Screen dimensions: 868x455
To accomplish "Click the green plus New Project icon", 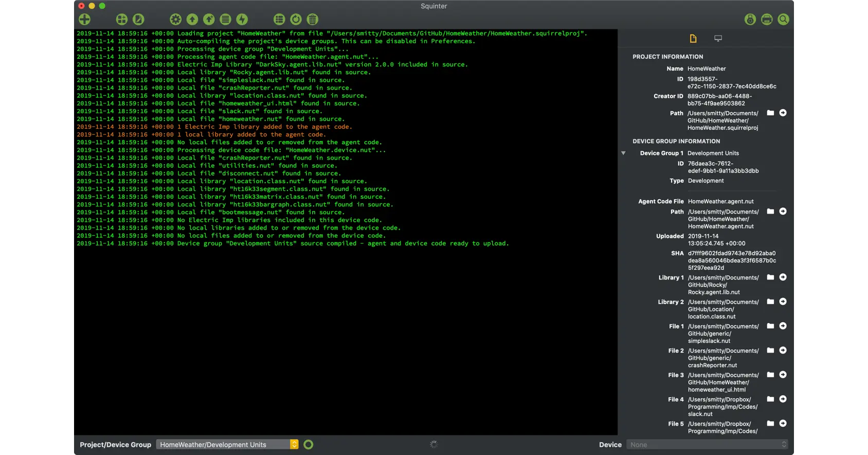I will click(x=85, y=20).
